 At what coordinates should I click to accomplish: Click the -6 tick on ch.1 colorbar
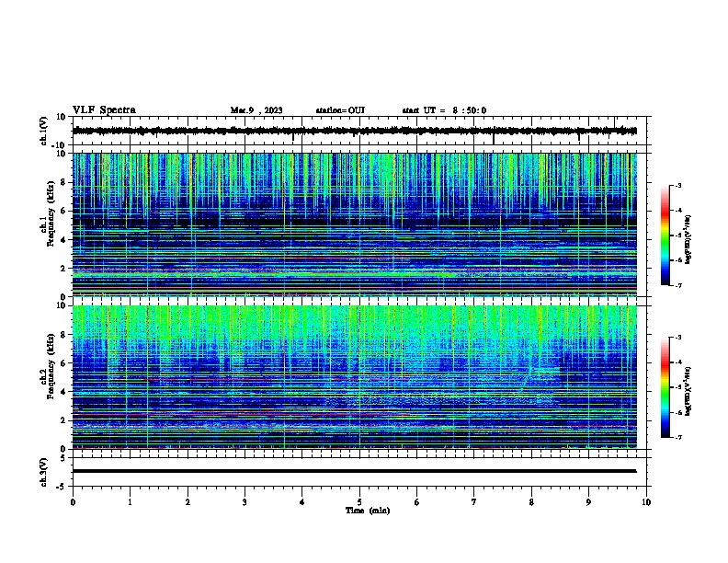[678, 260]
